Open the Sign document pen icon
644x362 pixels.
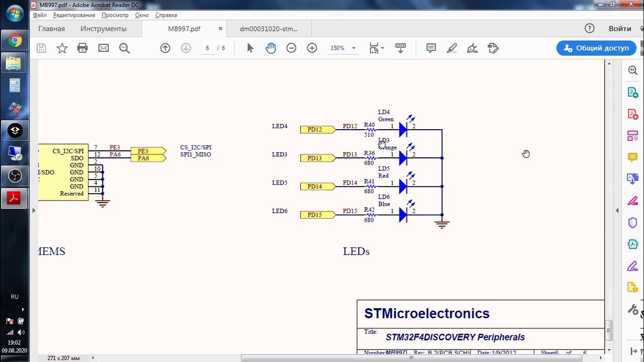pos(472,48)
